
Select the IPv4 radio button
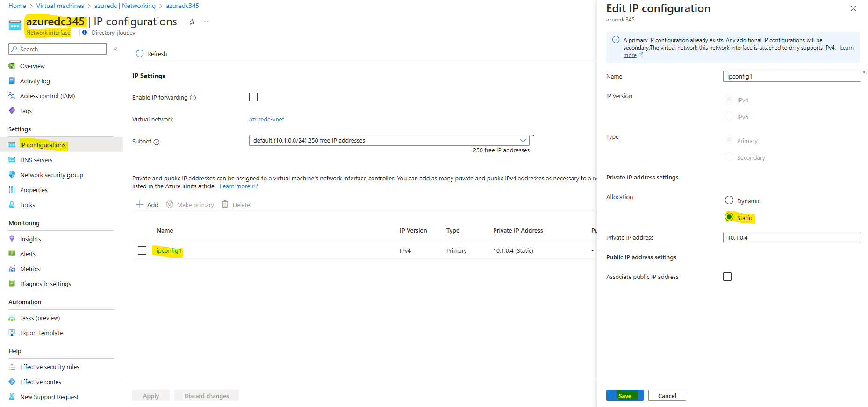(x=729, y=99)
